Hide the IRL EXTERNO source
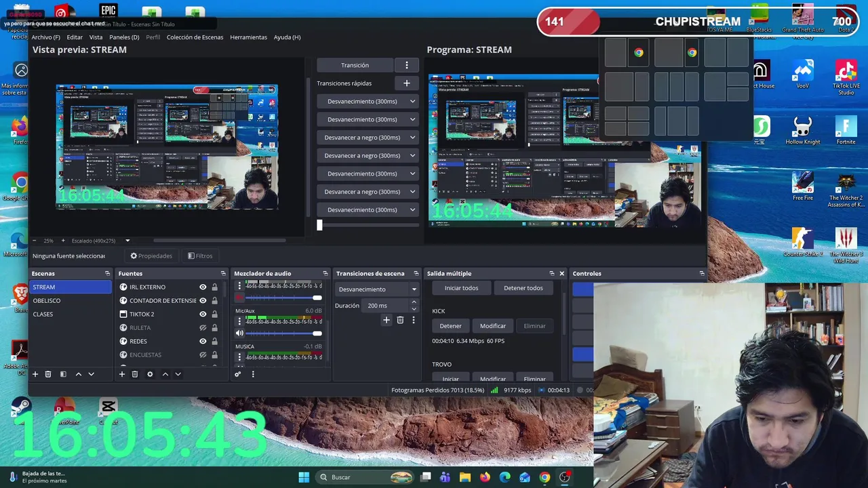Image resolution: width=868 pixels, height=488 pixels. (203, 287)
